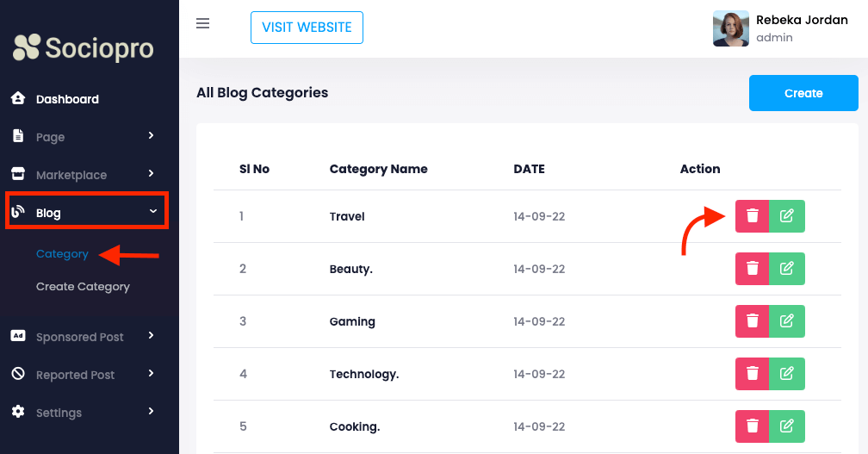Viewport: 868px width, 454px height.
Task: Expand the Page menu chevron
Action: [x=152, y=136]
